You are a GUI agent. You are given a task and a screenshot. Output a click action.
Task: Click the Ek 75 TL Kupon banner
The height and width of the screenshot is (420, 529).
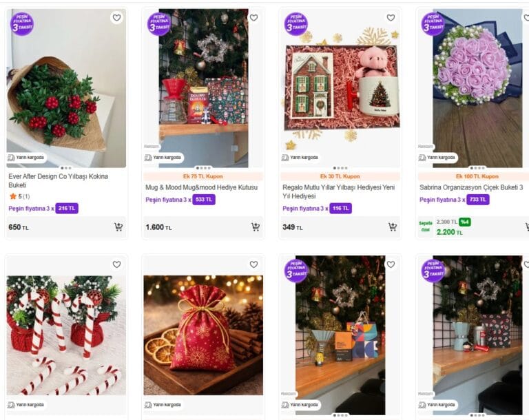203,176
